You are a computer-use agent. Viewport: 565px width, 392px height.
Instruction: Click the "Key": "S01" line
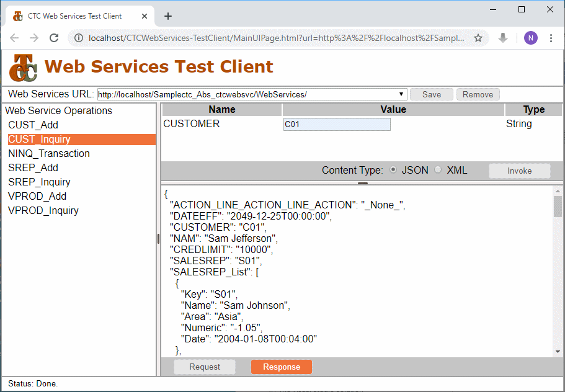210,295
